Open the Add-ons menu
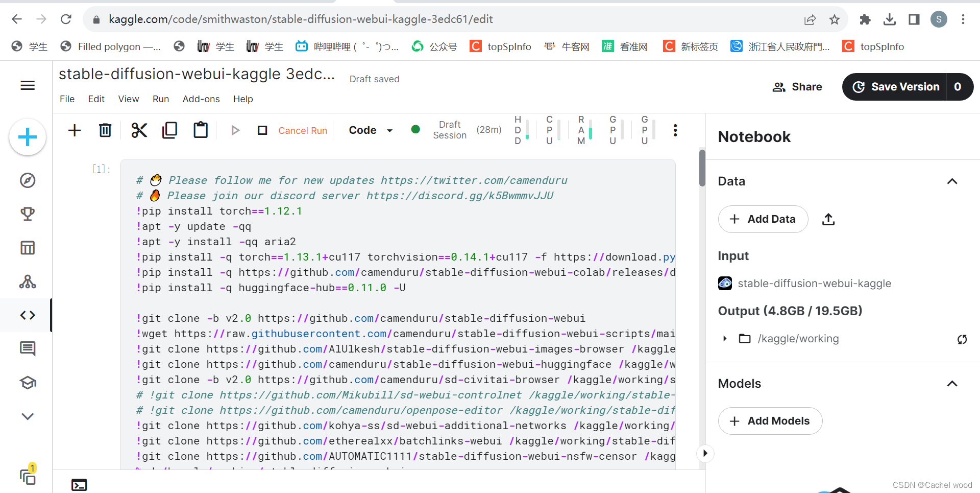The height and width of the screenshot is (493, 980). (x=201, y=99)
